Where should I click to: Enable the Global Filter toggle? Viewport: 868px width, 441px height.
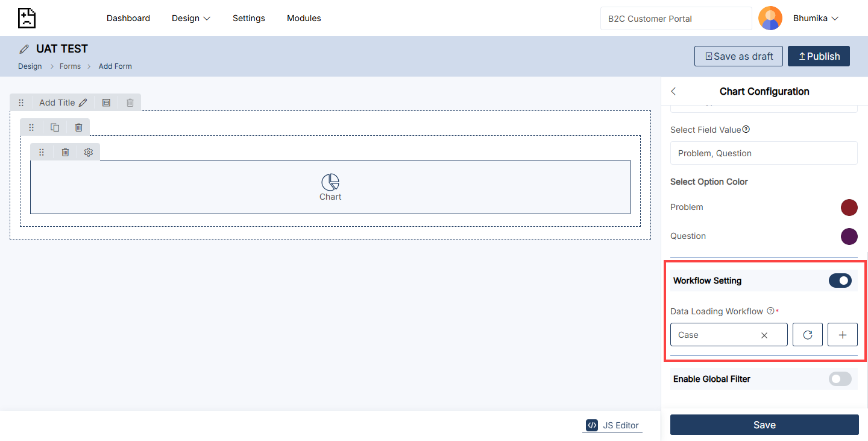[x=840, y=379]
